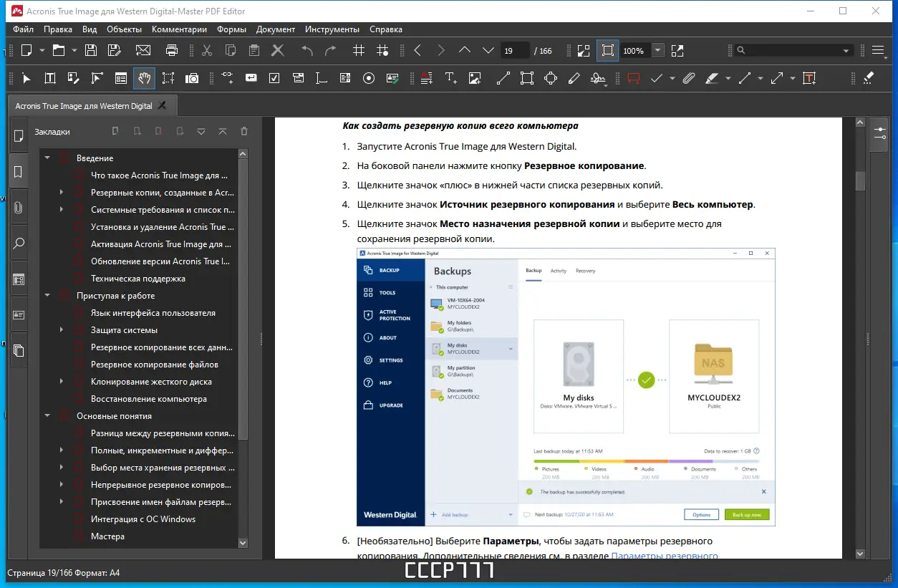
Task: Expand the Защита системы bookmark
Action: 62,330
